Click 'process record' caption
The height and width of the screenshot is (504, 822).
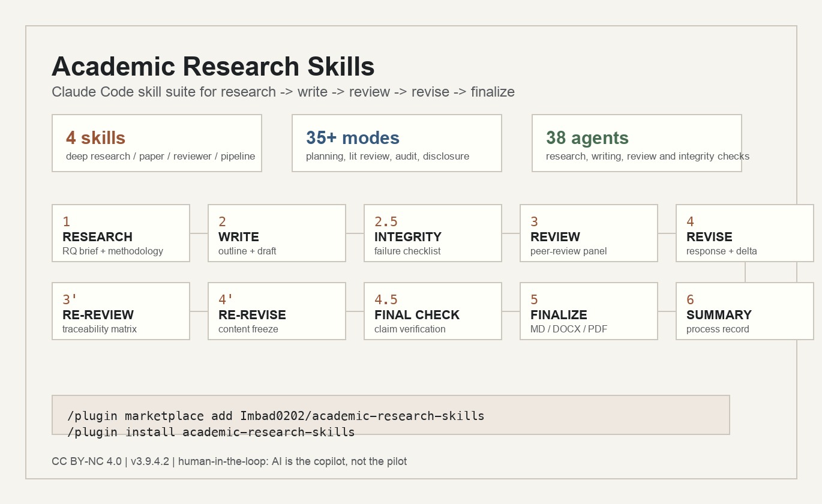pyautogui.click(x=718, y=329)
